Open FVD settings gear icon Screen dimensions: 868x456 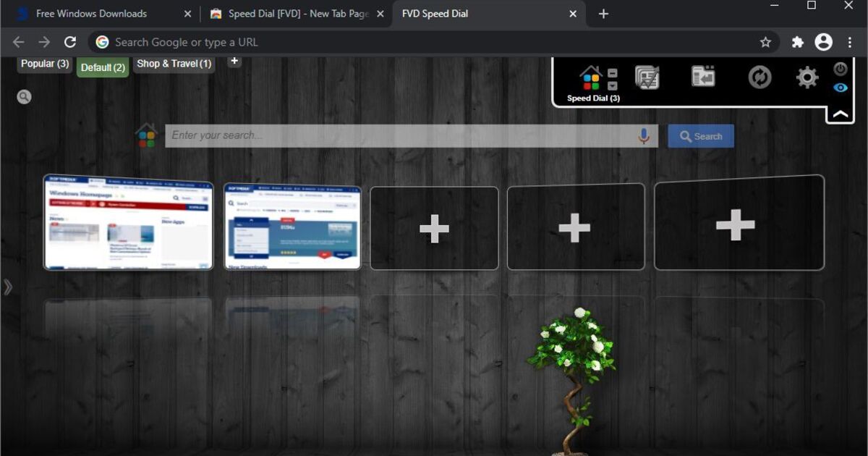click(807, 77)
